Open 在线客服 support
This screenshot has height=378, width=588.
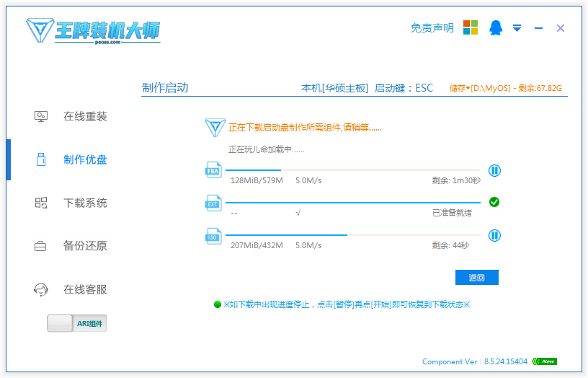[85, 289]
